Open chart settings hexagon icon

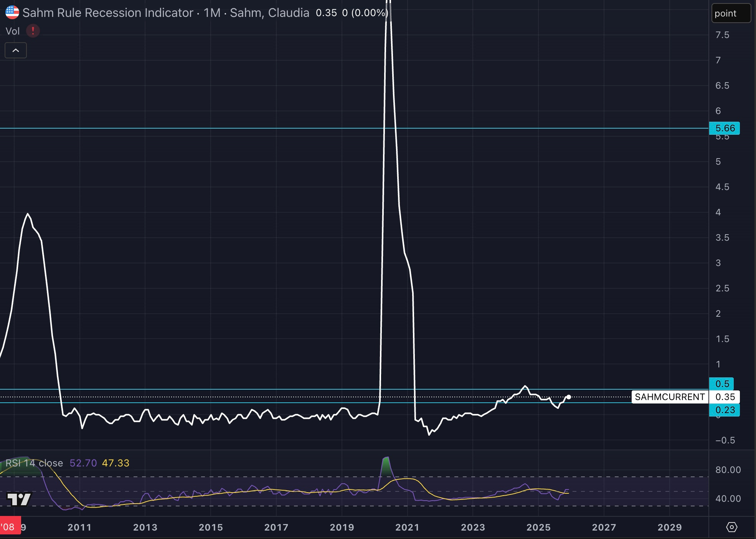click(732, 527)
